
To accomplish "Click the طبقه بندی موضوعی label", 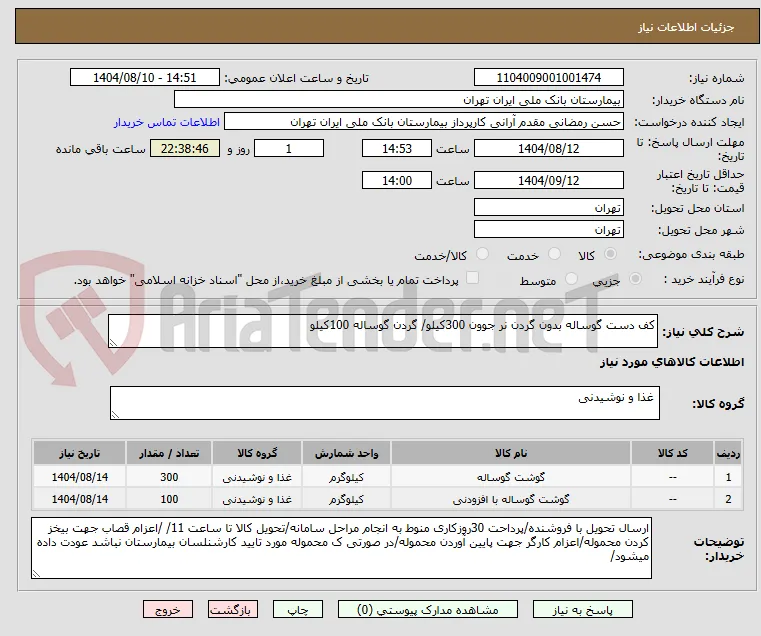I will point(691,254).
